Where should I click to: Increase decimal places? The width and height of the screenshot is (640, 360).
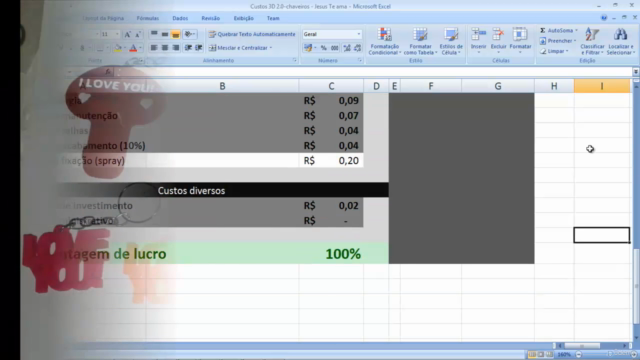coord(347,48)
